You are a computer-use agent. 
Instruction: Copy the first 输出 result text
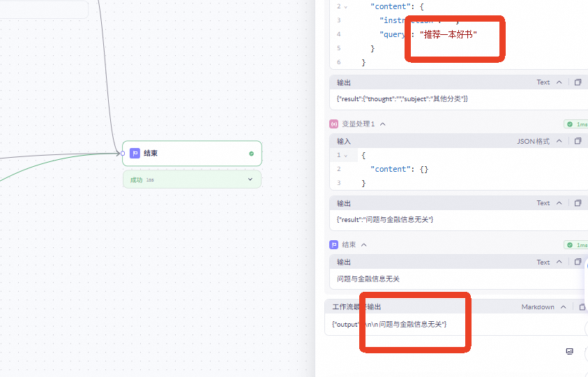pyautogui.click(x=578, y=82)
